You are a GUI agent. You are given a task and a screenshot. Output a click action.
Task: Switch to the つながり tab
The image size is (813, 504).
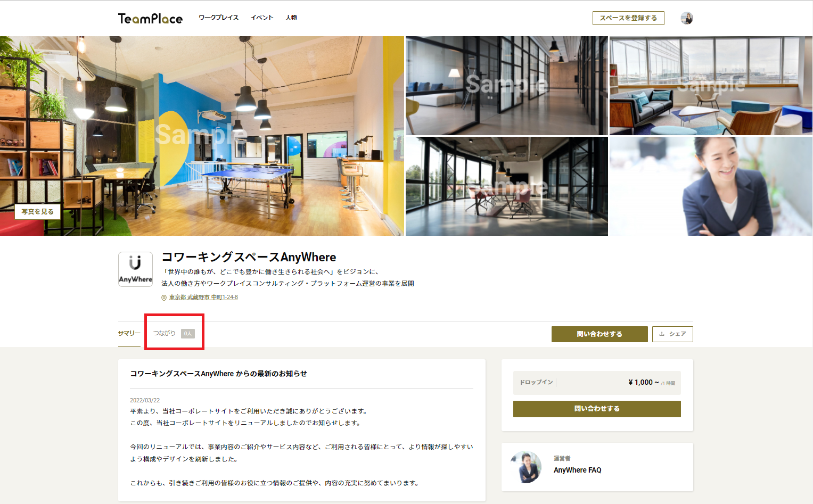coord(165,333)
